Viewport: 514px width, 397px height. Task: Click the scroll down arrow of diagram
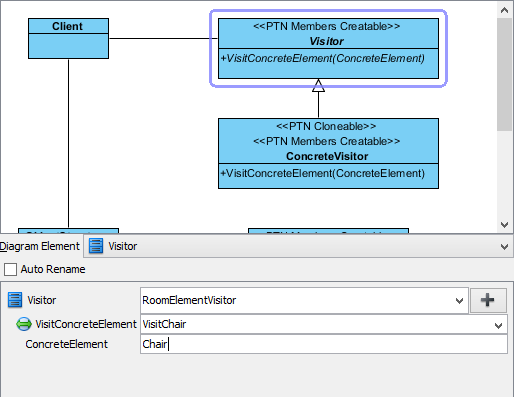tap(504, 225)
